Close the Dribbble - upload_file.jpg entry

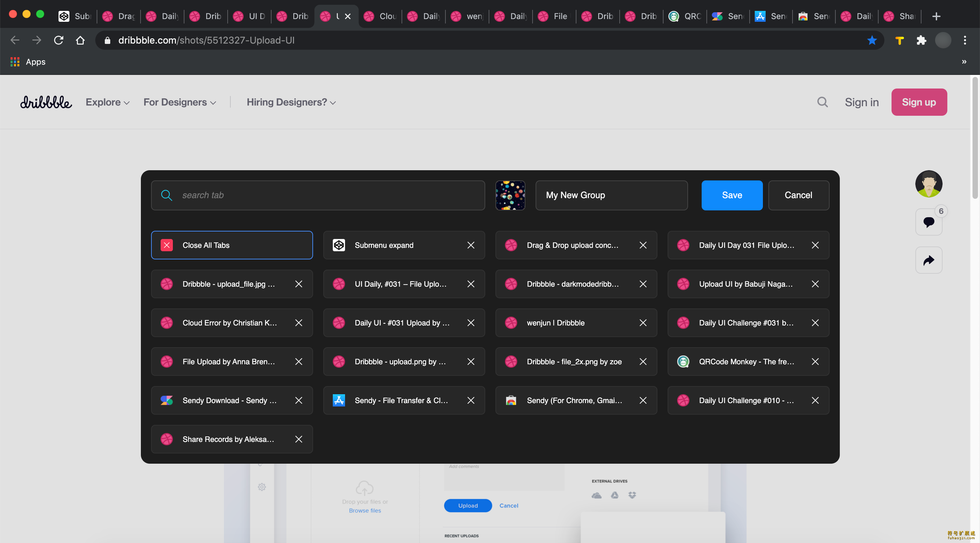click(x=299, y=284)
